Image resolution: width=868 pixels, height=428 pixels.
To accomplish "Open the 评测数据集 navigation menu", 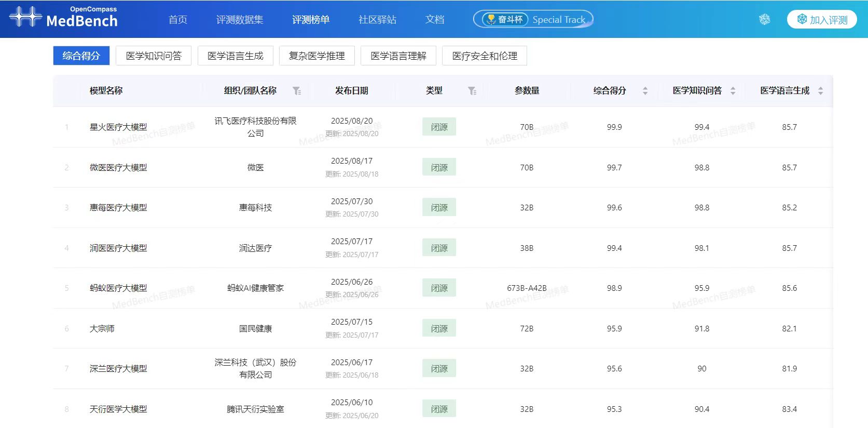I will coord(240,20).
